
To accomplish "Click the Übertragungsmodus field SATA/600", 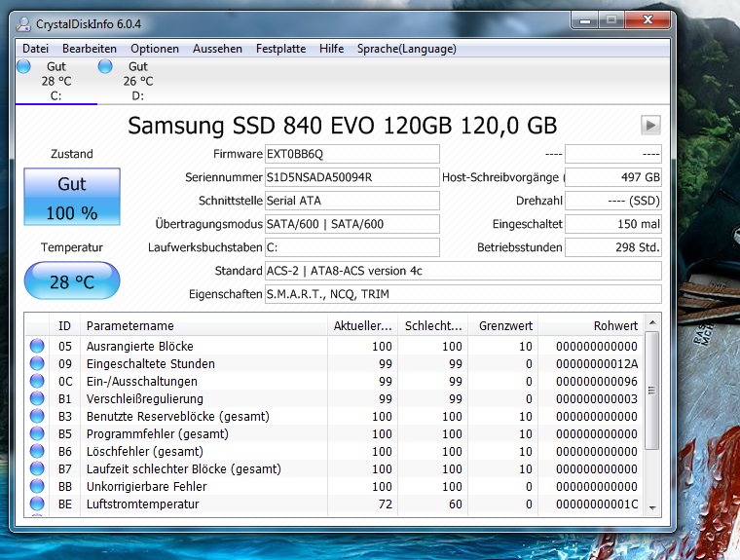I will pyautogui.click(x=352, y=224).
